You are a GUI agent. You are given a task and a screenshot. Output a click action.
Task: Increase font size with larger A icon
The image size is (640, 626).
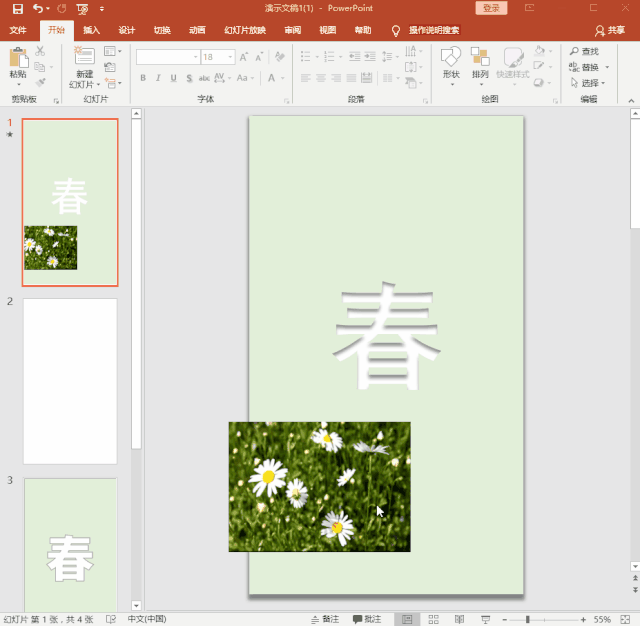[244, 57]
